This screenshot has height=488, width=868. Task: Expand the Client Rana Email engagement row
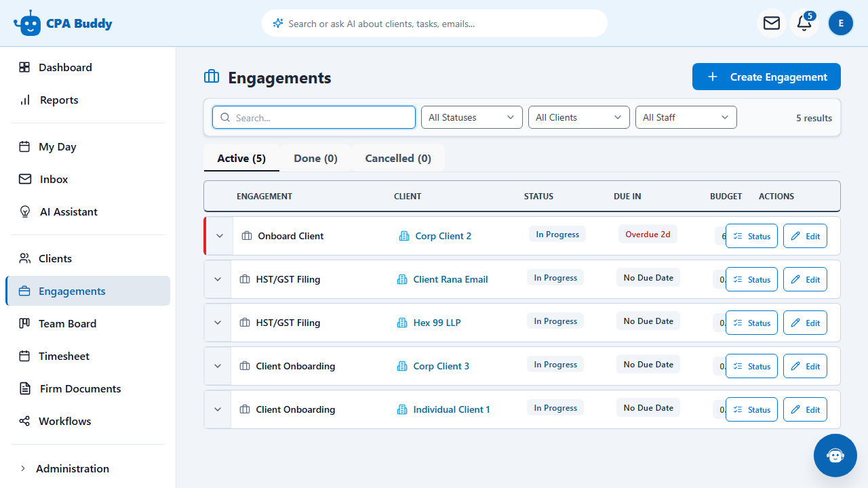click(218, 279)
